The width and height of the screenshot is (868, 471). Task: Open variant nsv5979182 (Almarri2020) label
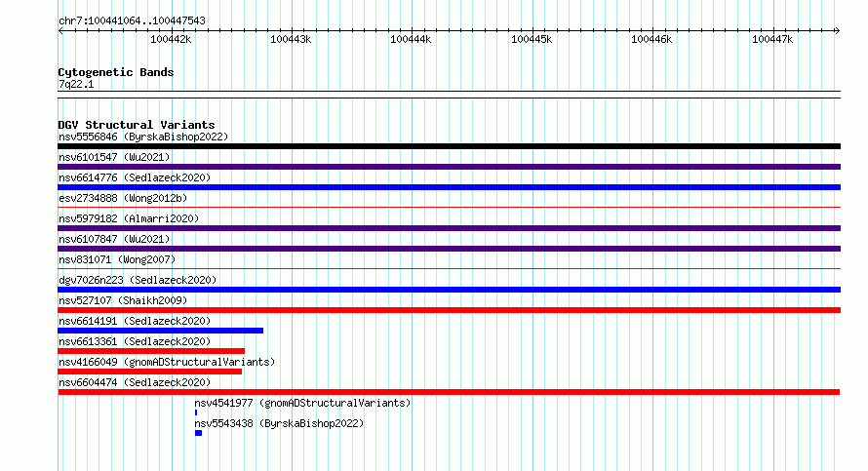pos(129,218)
